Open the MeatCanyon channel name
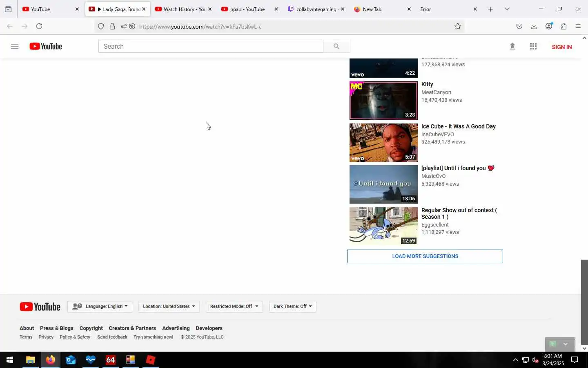Viewport: 588px width, 368px height. click(436, 92)
